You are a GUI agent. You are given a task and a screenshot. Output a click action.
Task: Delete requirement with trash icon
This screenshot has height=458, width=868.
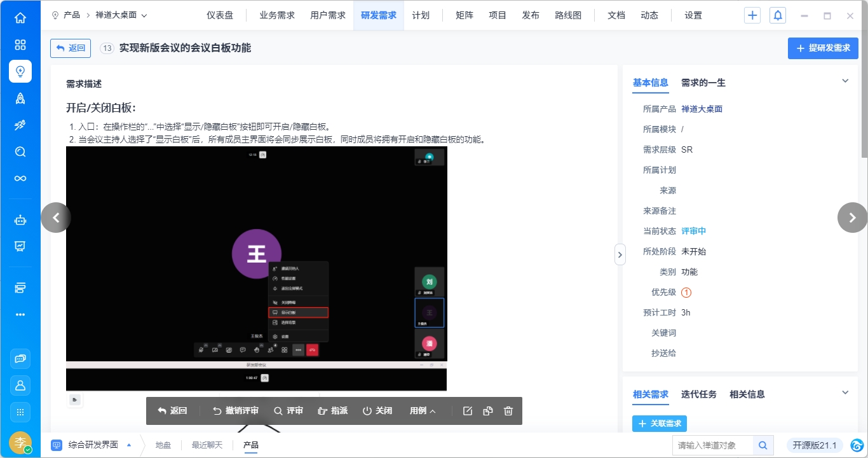coord(508,411)
